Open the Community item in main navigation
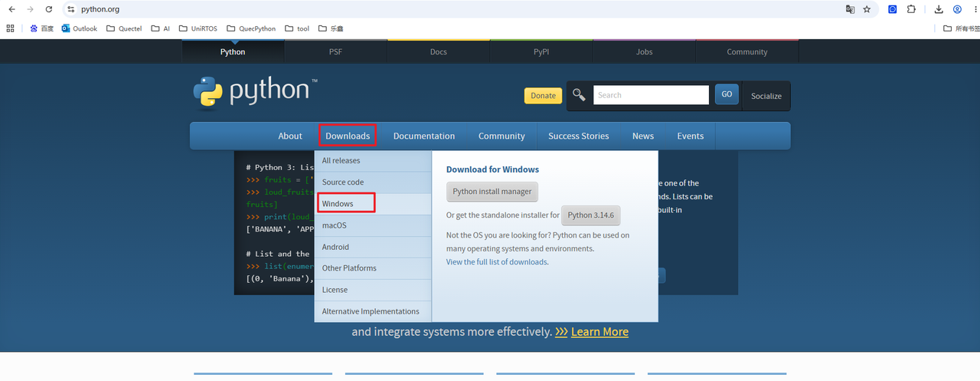Image resolution: width=980 pixels, height=381 pixels. coord(501,136)
